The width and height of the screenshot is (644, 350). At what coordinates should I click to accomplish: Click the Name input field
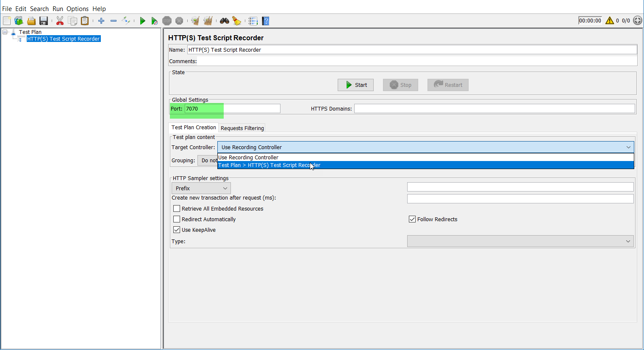click(412, 50)
